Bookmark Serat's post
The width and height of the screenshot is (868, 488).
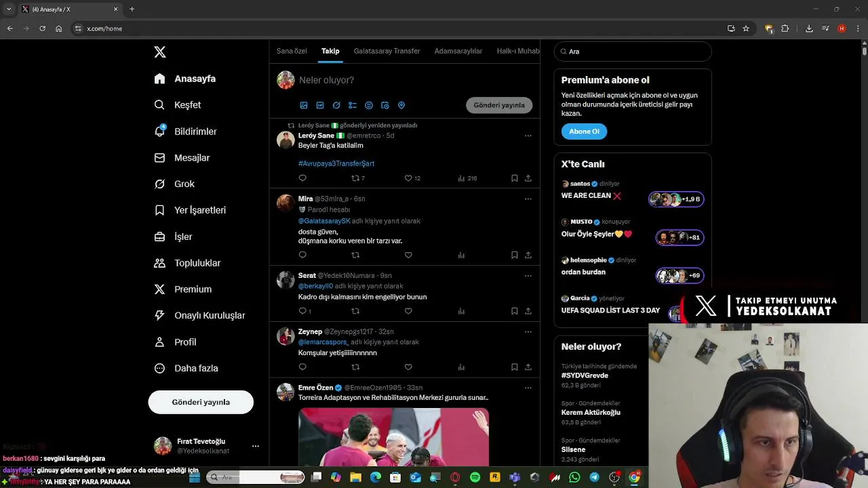(515, 311)
